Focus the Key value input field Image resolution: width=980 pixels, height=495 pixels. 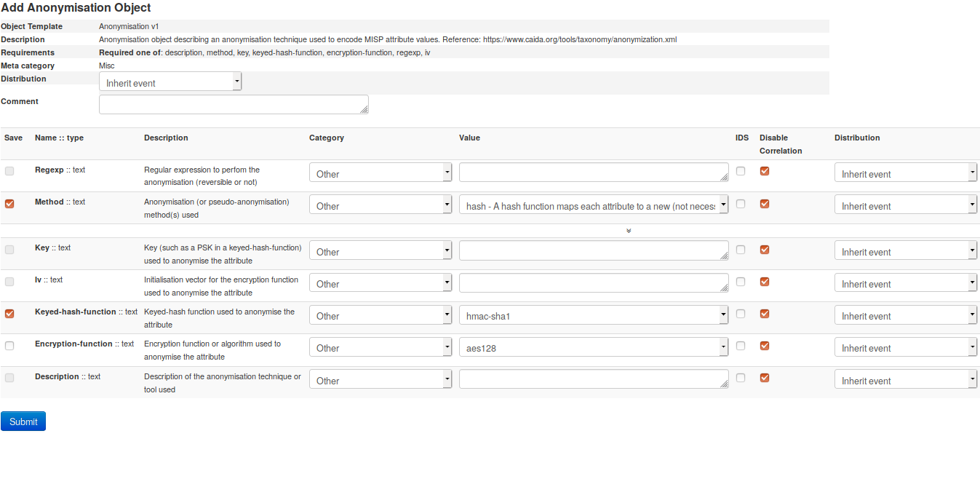click(593, 250)
